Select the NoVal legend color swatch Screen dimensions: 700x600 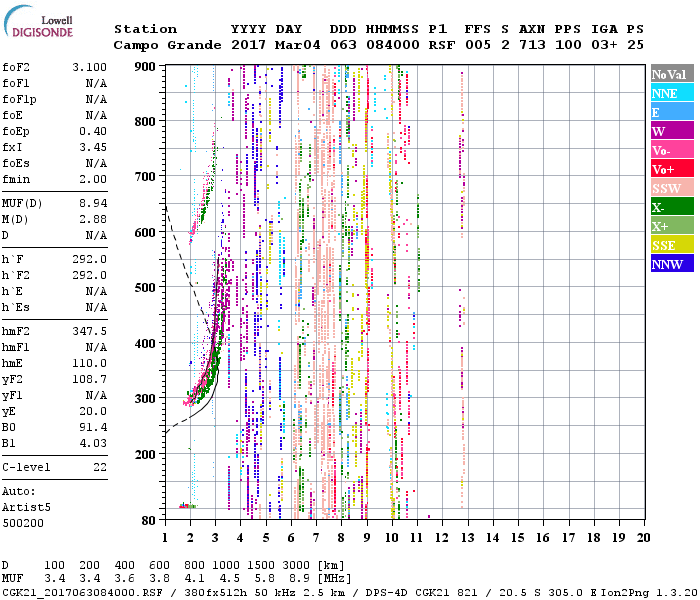pos(672,74)
